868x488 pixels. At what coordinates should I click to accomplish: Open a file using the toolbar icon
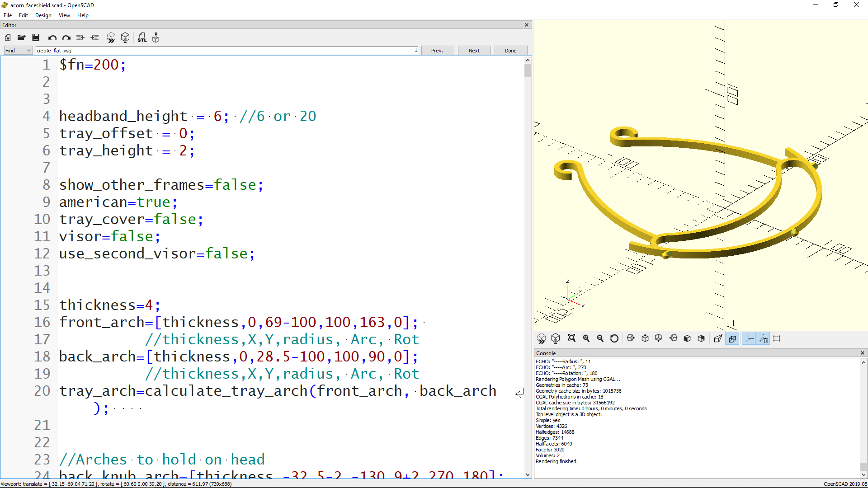click(x=21, y=38)
